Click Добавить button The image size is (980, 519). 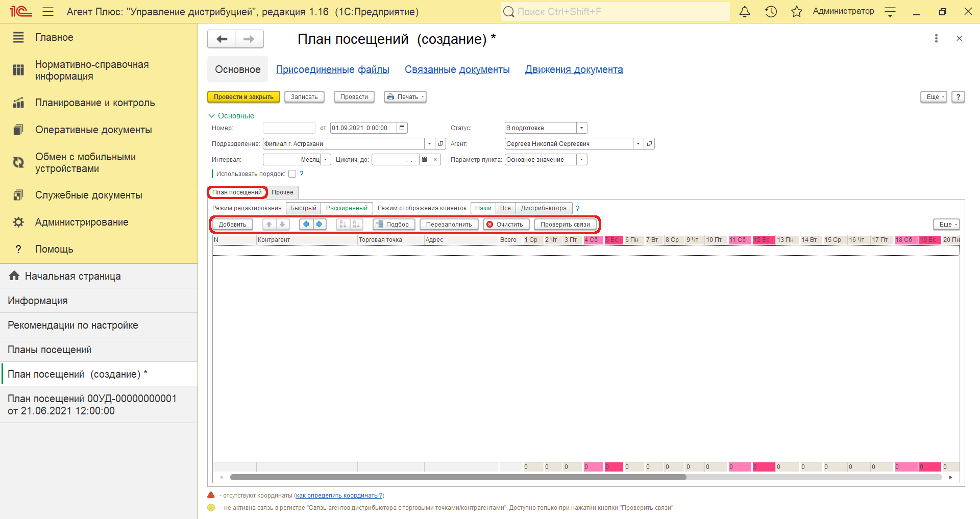[x=232, y=225]
